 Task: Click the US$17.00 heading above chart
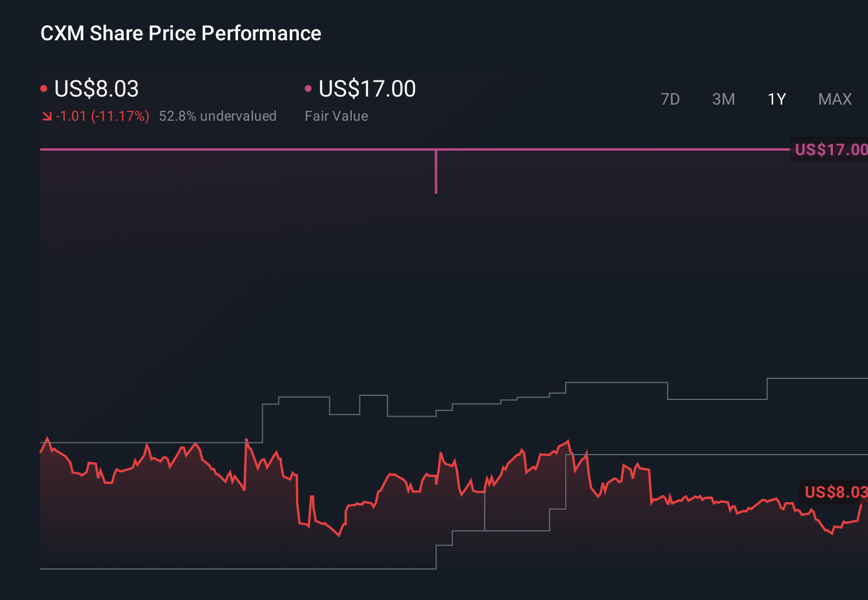click(x=366, y=89)
